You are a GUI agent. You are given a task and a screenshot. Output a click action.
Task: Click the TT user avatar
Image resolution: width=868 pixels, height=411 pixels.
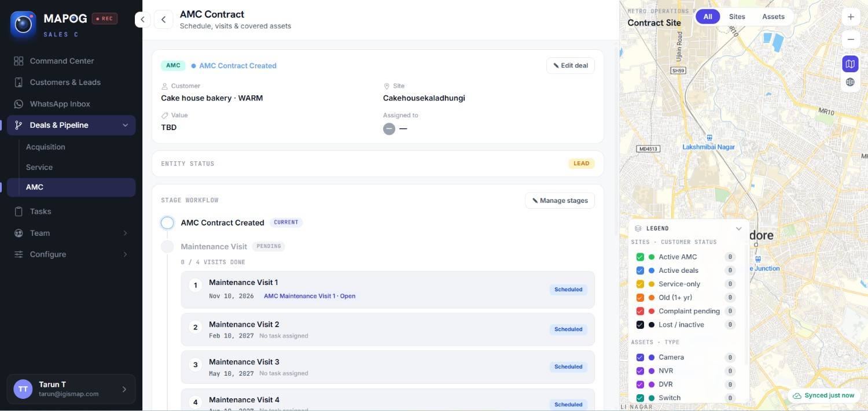23,389
